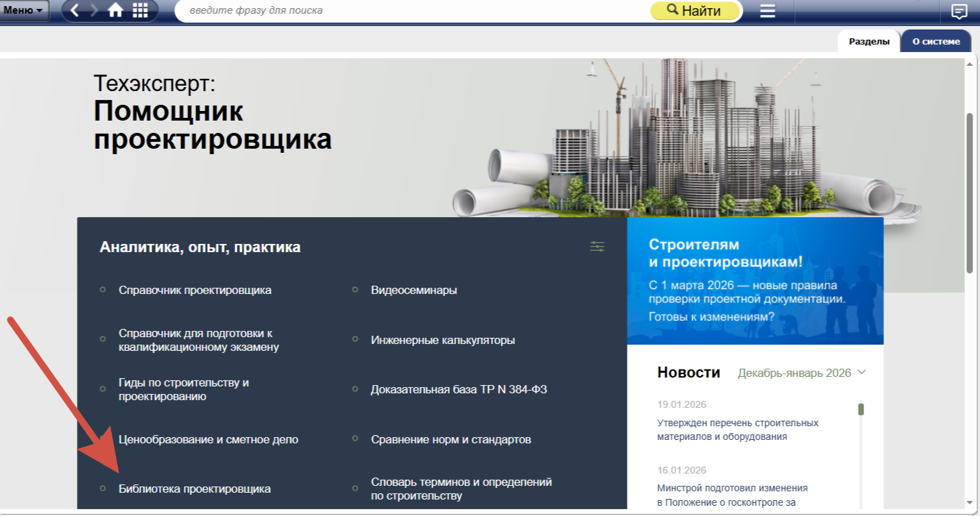Click the Найти search button
980x516 pixels.
pos(695,10)
